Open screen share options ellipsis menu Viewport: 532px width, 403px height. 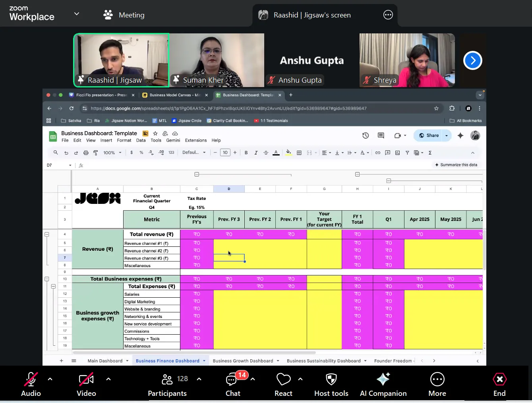pyautogui.click(x=388, y=15)
